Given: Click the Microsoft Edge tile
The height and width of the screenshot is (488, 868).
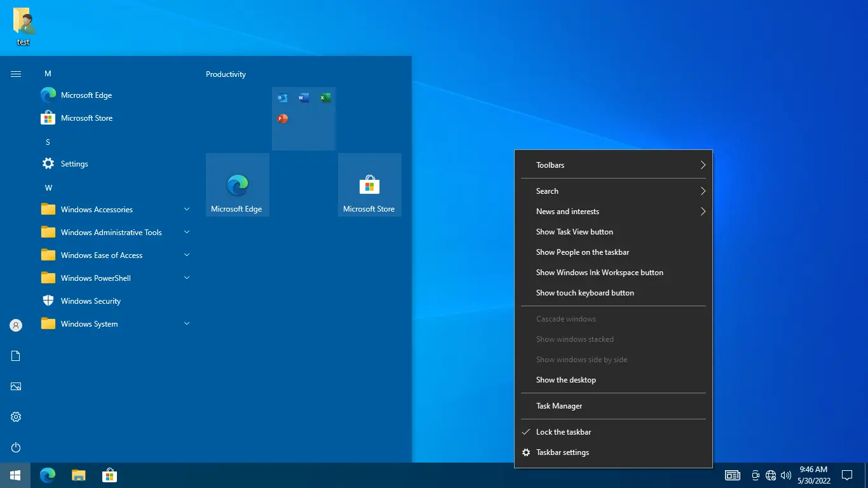Looking at the screenshot, I should pos(238,185).
